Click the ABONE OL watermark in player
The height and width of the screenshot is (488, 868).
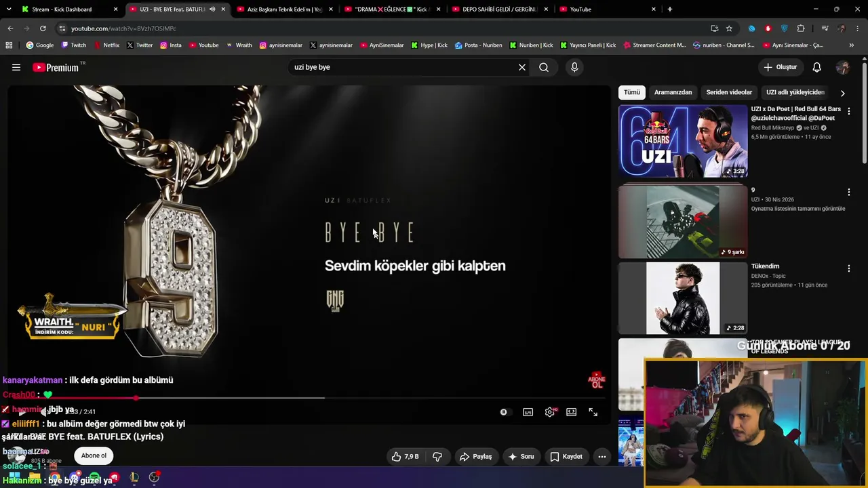[596, 380]
